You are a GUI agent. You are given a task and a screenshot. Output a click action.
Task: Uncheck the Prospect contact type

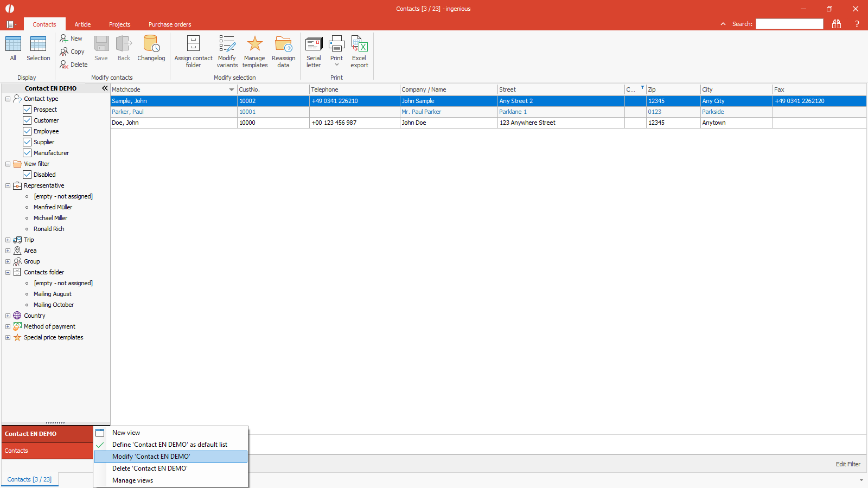click(x=27, y=110)
